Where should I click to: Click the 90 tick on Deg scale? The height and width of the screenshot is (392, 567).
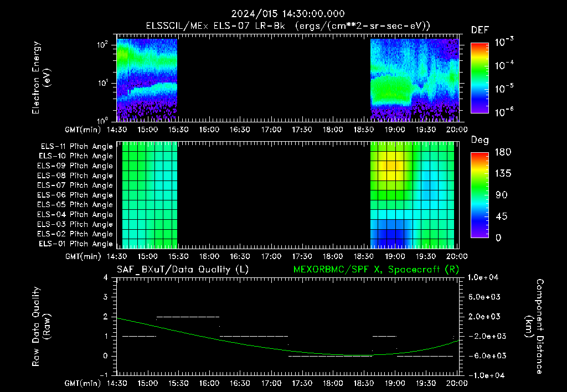click(x=502, y=195)
